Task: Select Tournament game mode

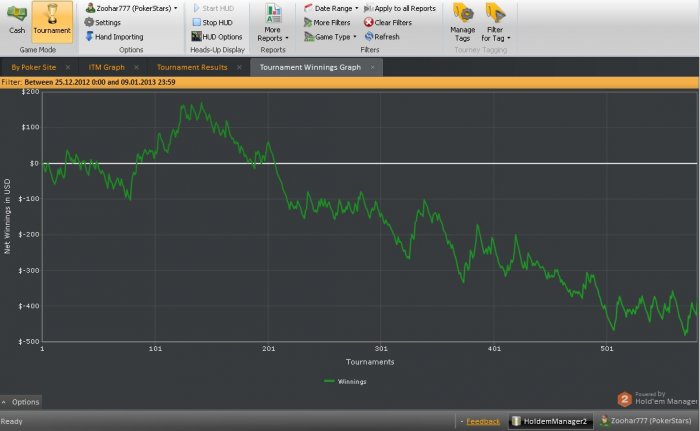Action: (52, 18)
